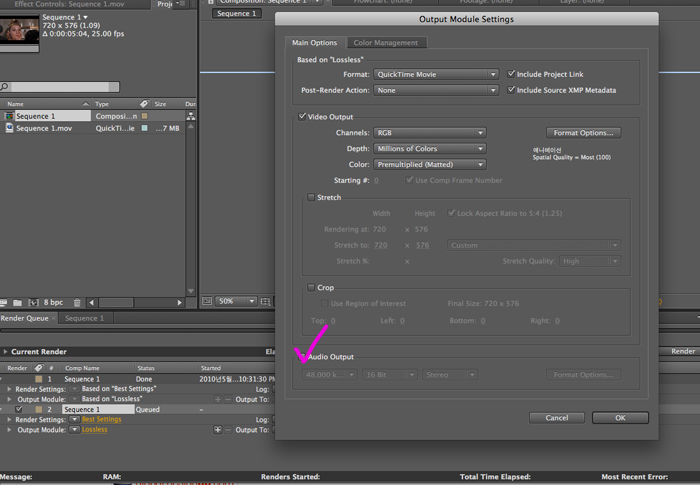This screenshot has width=700, height=485.
Task: Switch to the Color Management tab
Action: (386, 43)
